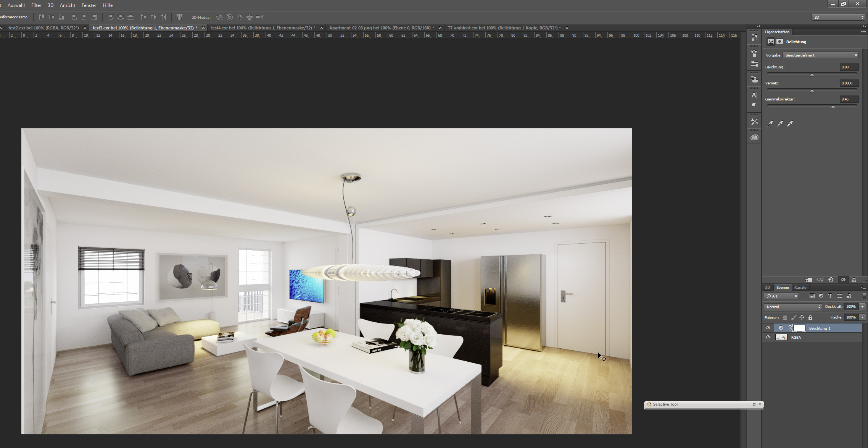Open the Vorgabe preset dropdown
868x448 pixels.
[x=821, y=55]
